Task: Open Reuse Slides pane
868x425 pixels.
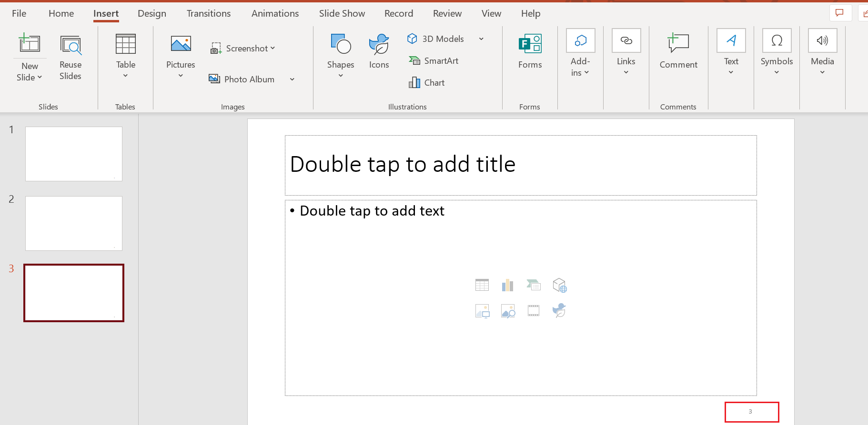Action: [x=71, y=58]
